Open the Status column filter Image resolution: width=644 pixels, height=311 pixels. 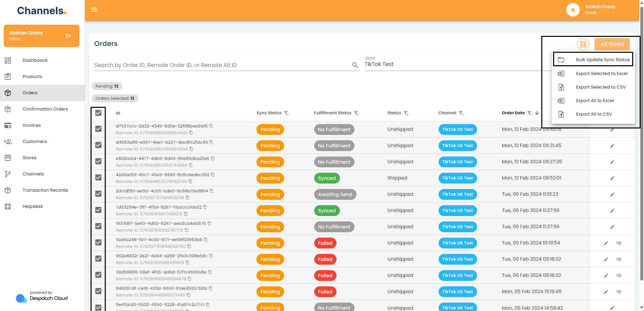[x=406, y=113]
